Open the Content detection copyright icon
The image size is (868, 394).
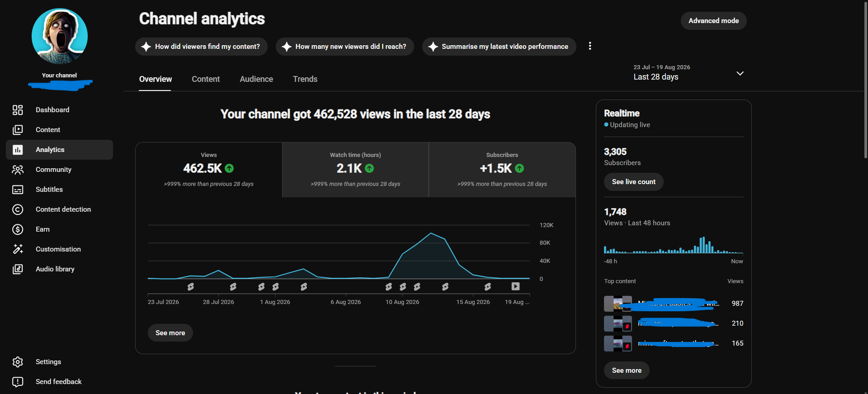(x=18, y=209)
